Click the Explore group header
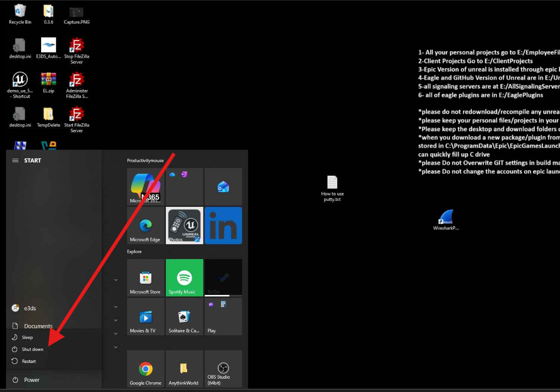560x392 pixels. [134, 252]
